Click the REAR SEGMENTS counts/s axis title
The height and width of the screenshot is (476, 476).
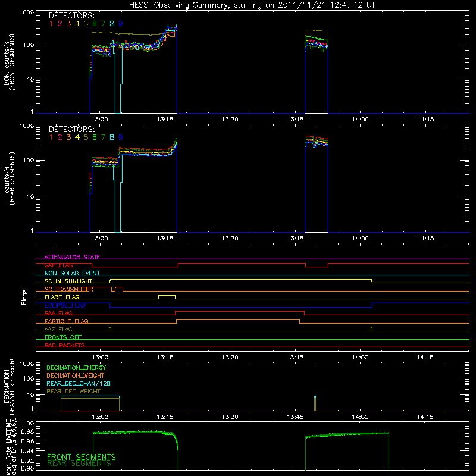click(x=9, y=178)
